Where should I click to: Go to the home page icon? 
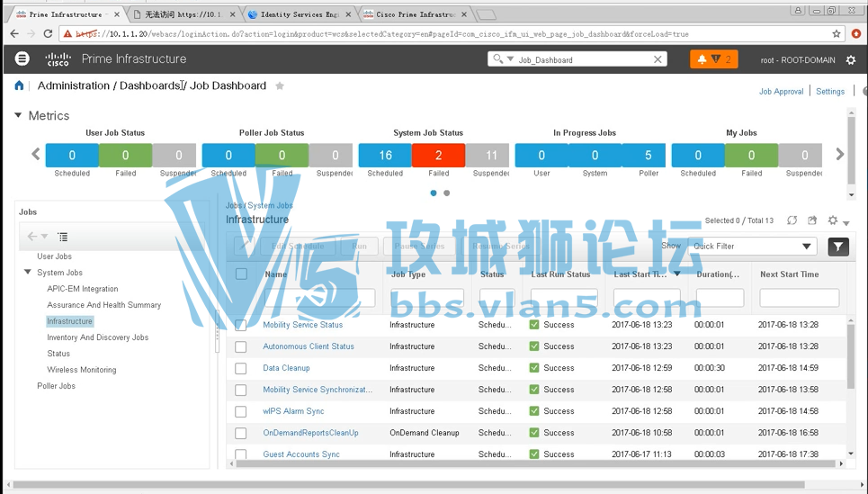coord(20,85)
